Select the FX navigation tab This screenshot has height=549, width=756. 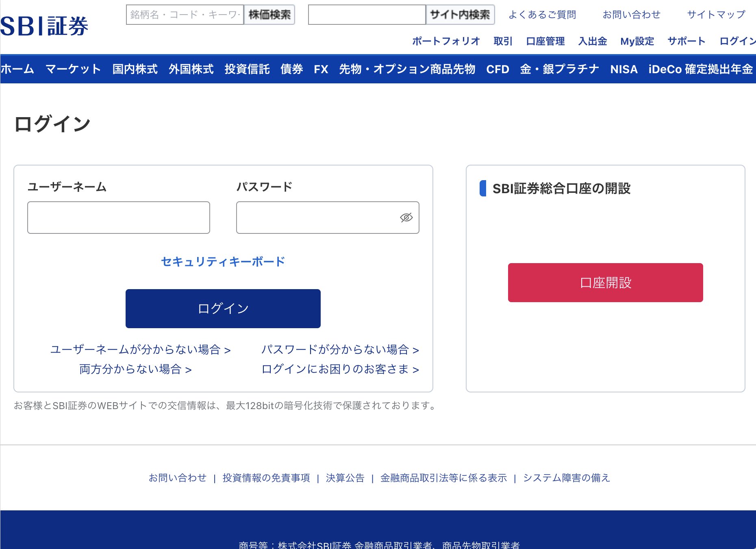coord(321,69)
